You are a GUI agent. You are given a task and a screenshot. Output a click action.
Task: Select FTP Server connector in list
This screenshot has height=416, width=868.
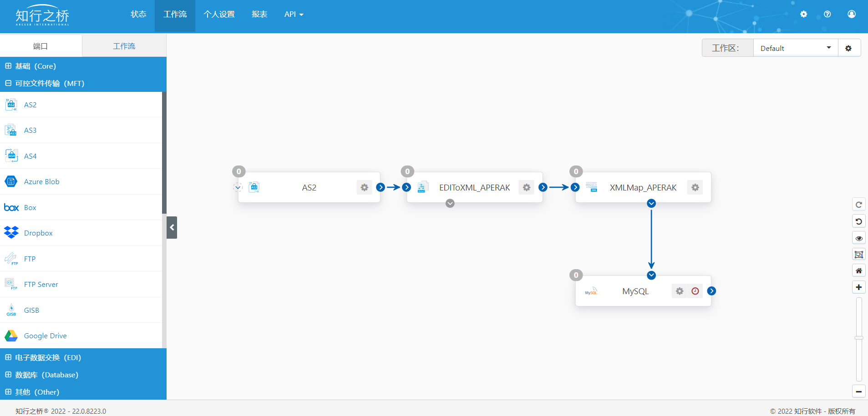81,284
